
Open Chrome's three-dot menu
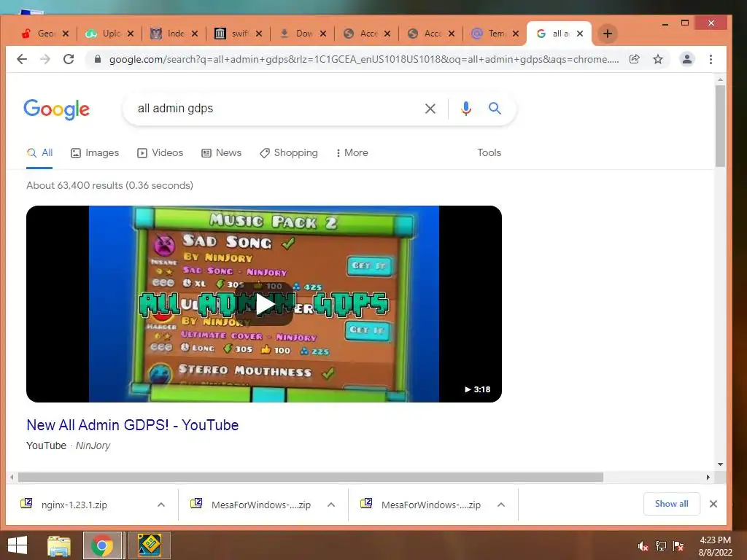click(711, 59)
